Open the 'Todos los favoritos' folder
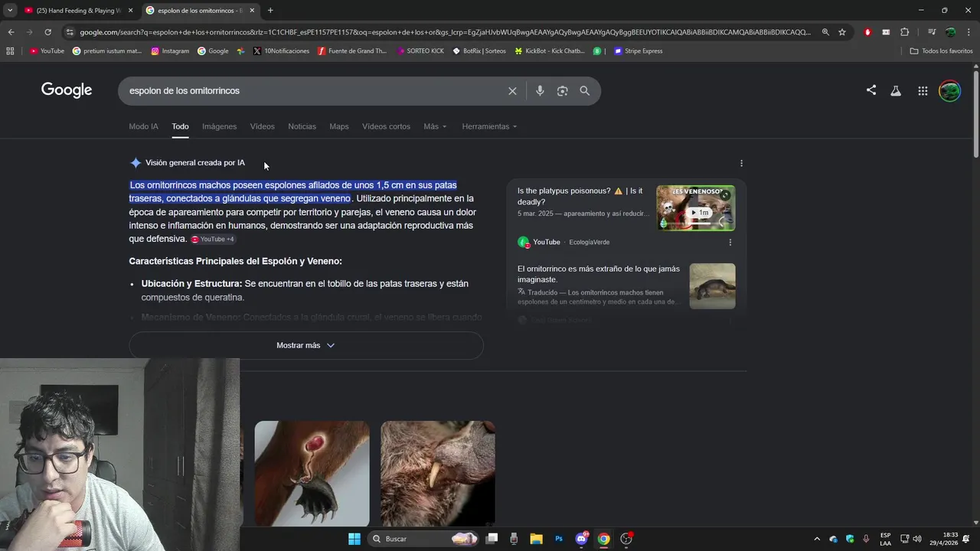 tap(941, 51)
